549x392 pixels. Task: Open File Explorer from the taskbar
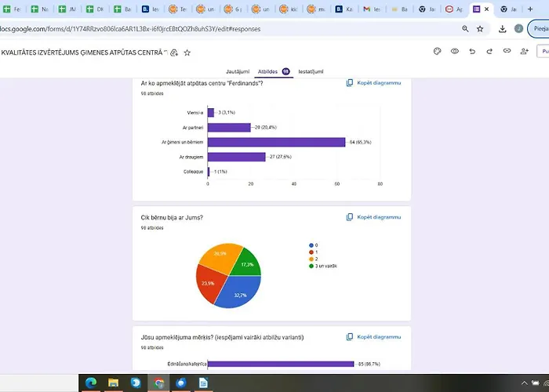click(x=113, y=383)
